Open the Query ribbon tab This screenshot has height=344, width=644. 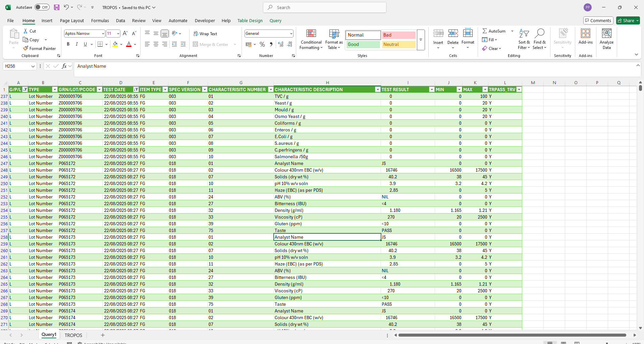tap(275, 21)
